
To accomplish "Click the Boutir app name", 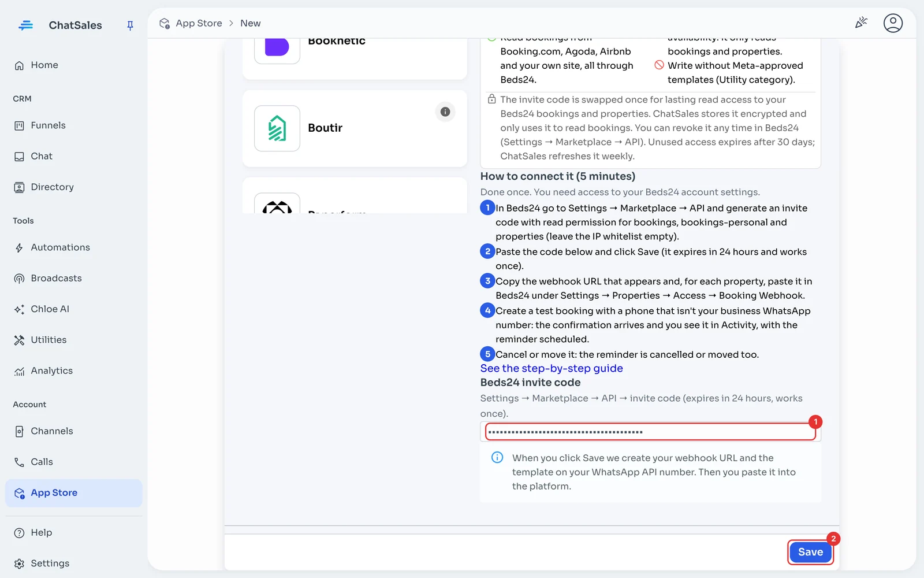I will 325,128.
